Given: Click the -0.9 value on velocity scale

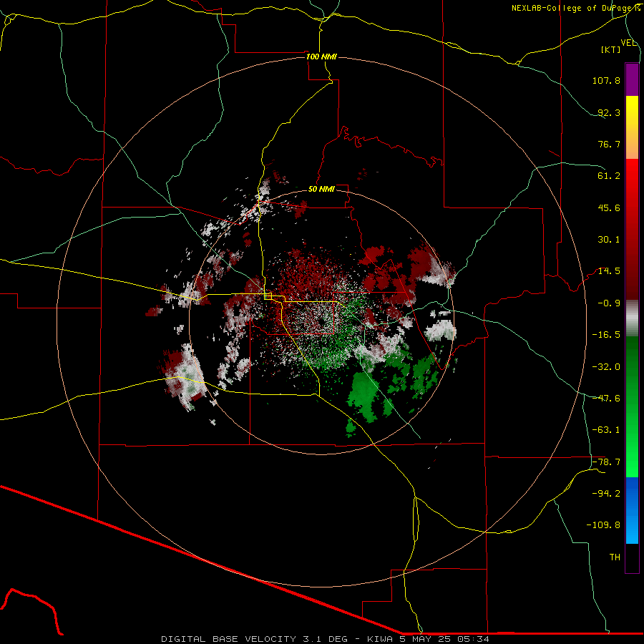Looking at the screenshot, I should click(x=609, y=303).
